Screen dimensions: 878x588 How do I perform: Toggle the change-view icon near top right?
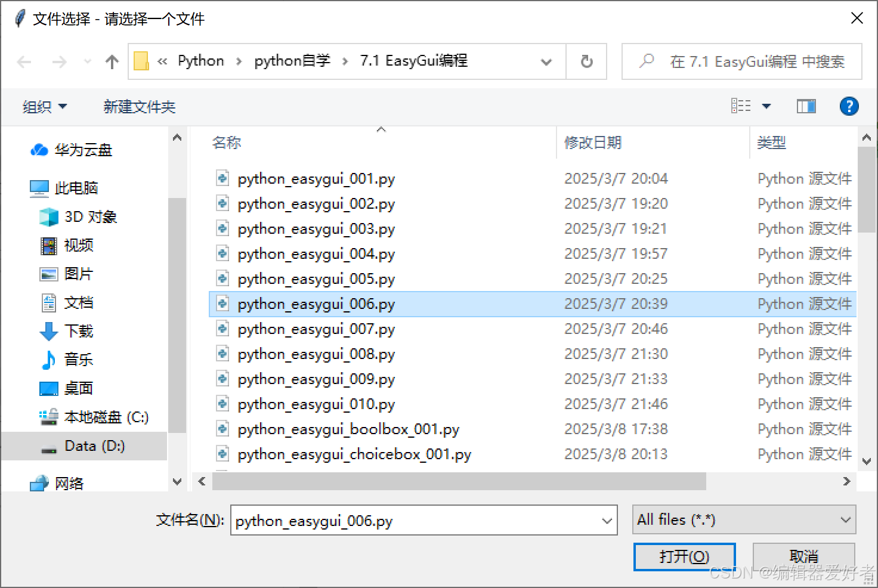741,106
